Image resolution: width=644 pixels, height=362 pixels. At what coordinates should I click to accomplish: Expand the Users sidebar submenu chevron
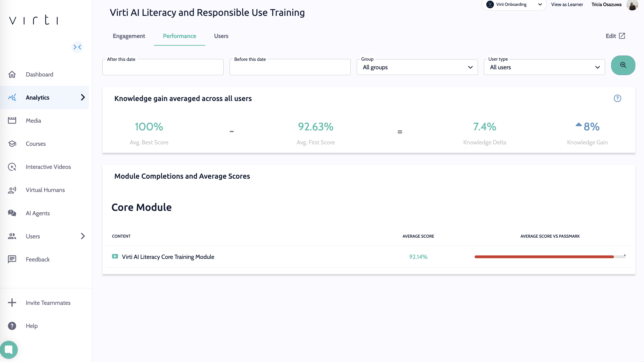83,236
